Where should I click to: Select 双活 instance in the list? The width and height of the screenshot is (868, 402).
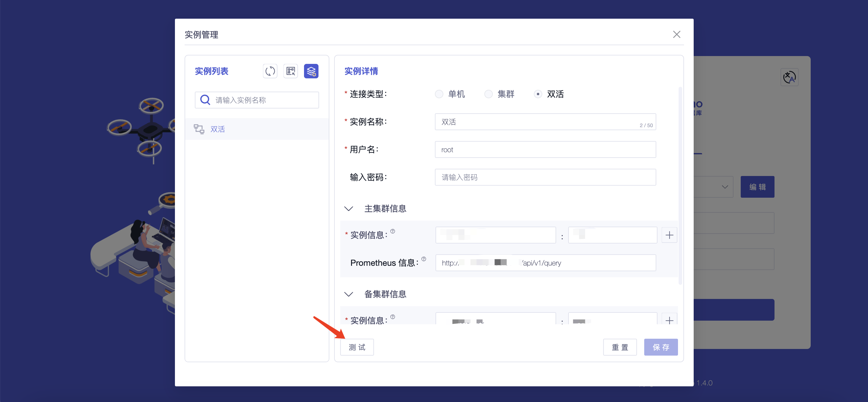(x=217, y=129)
